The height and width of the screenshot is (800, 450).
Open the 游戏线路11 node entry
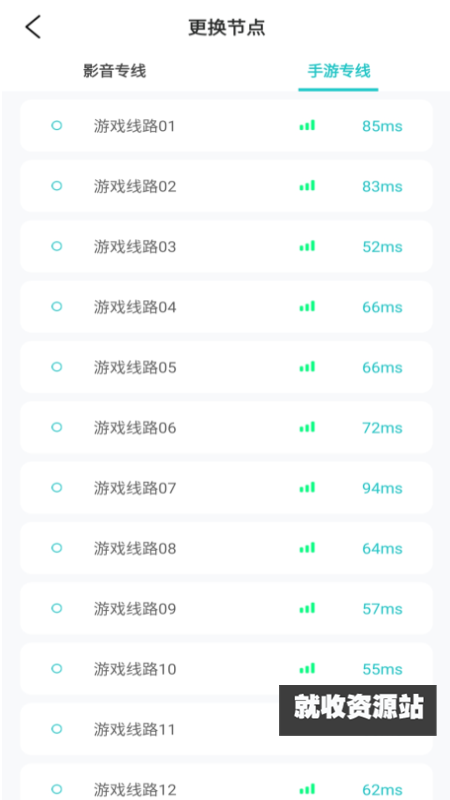pyautogui.click(x=227, y=729)
